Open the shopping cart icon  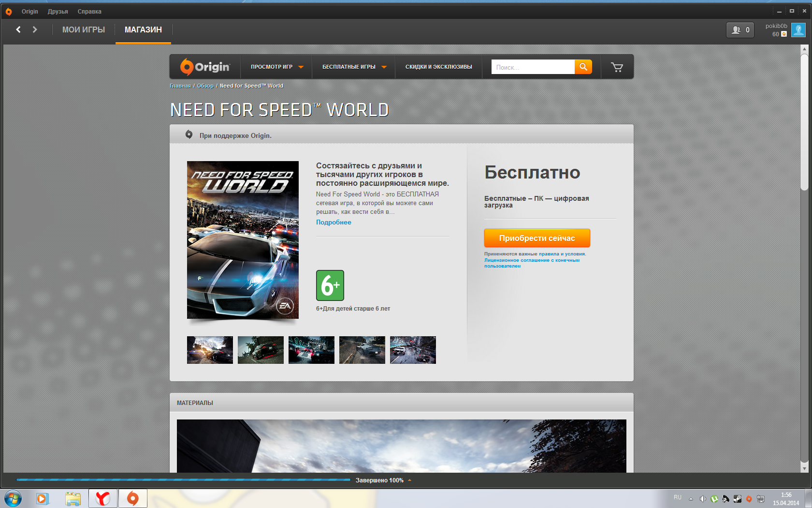[x=617, y=67]
